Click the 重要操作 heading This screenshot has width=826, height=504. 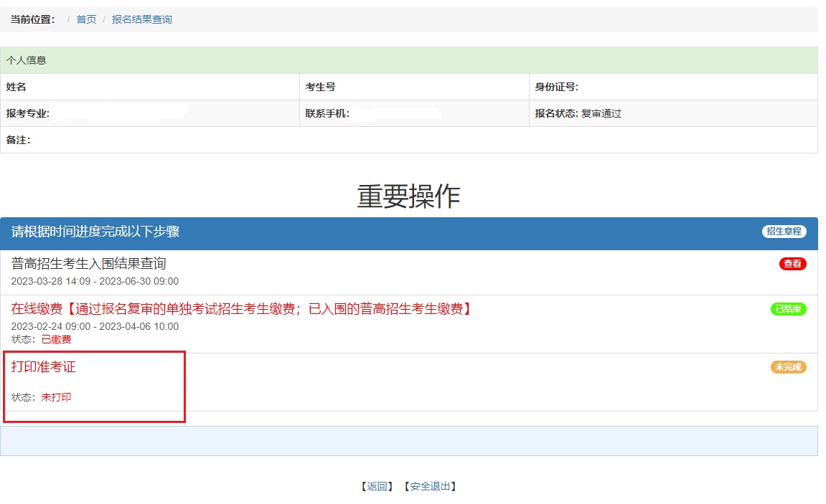[408, 196]
